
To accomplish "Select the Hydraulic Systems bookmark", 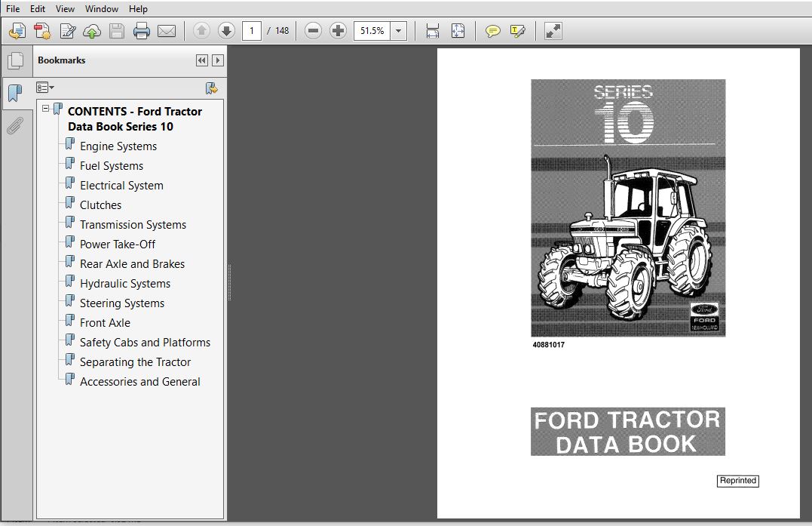I will [x=125, y=284].
